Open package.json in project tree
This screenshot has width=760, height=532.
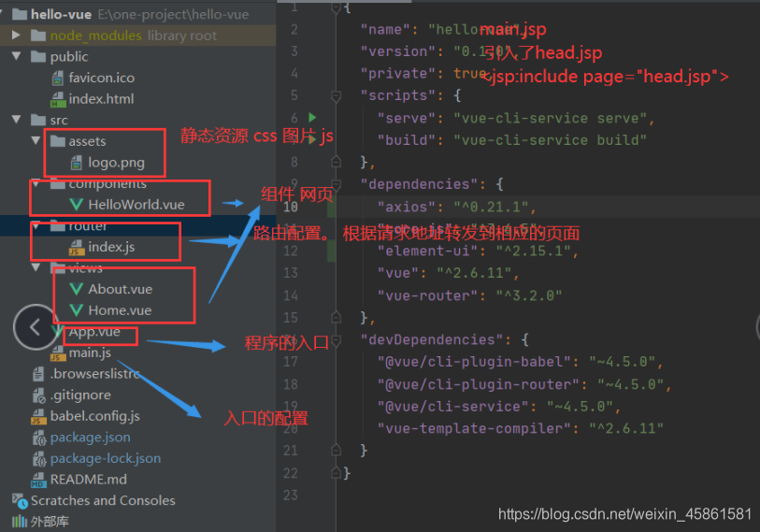coord(90,438)
